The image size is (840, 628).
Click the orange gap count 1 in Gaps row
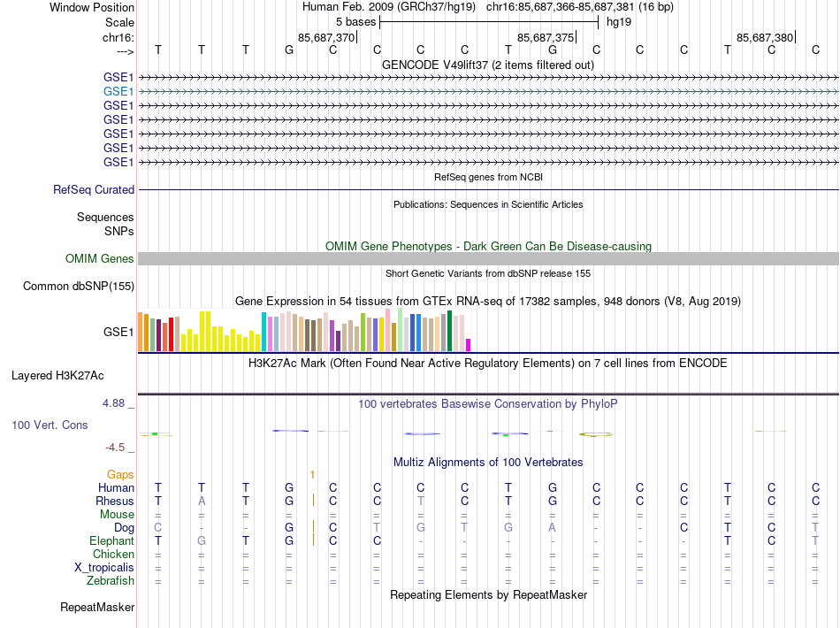point(312,474)
